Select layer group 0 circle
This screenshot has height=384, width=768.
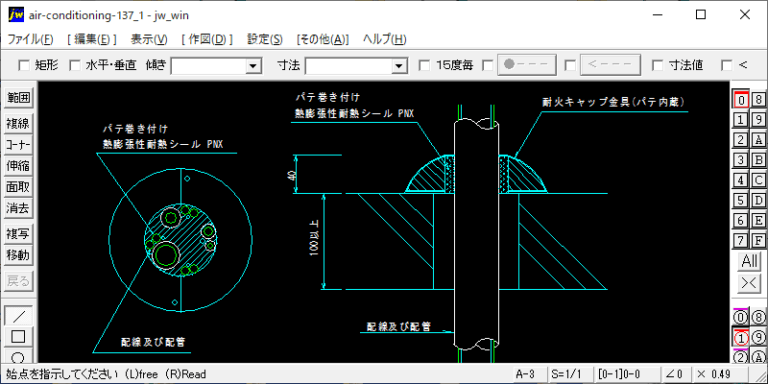[741, 318]
